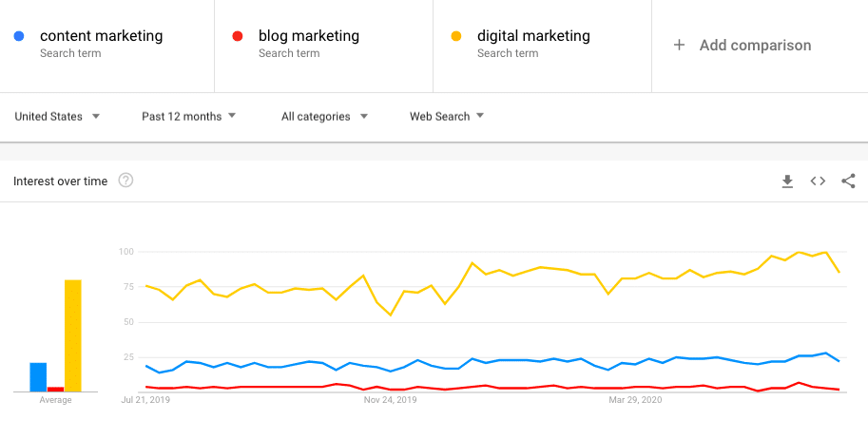This screenshot has height=439, width=868.
Task: Click the yellow digital marketing dot
Action: 456,36
